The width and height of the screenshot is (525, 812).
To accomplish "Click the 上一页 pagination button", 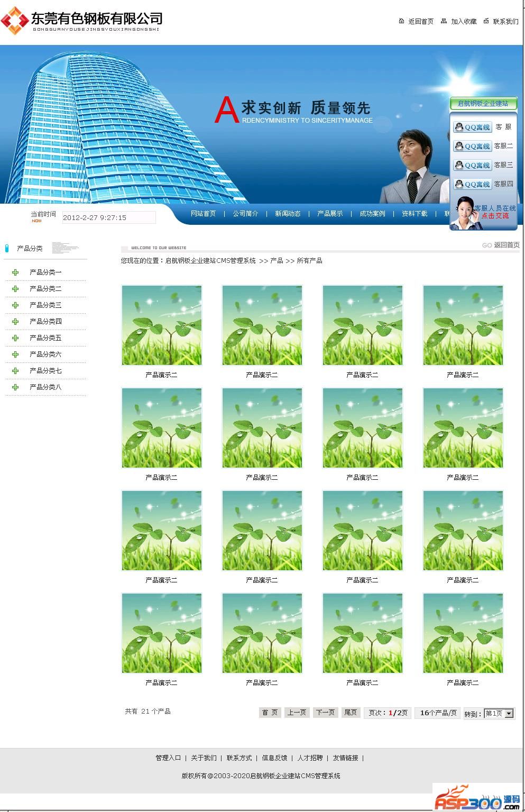I will click(297, 713).
